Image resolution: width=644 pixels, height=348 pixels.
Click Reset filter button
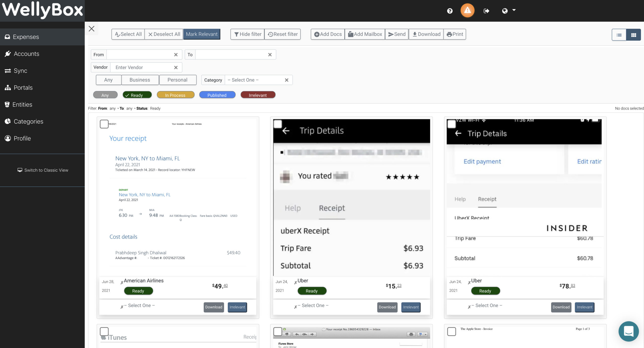283,34
